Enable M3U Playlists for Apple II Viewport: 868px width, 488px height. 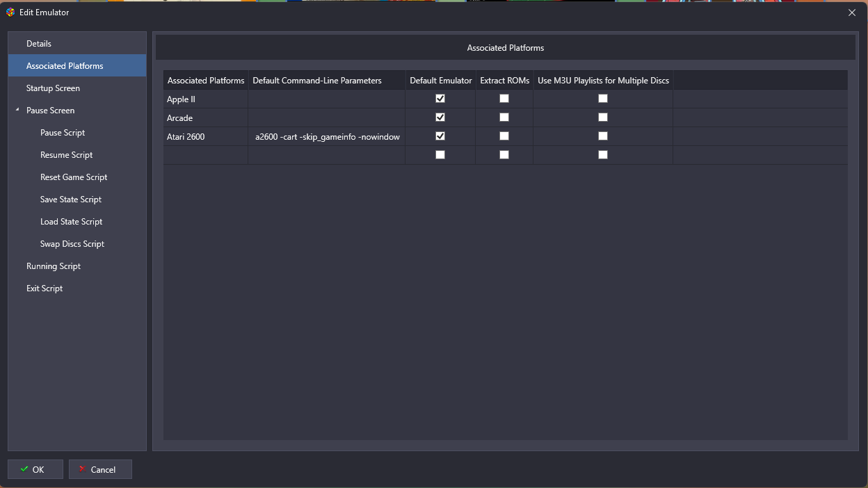603,99
